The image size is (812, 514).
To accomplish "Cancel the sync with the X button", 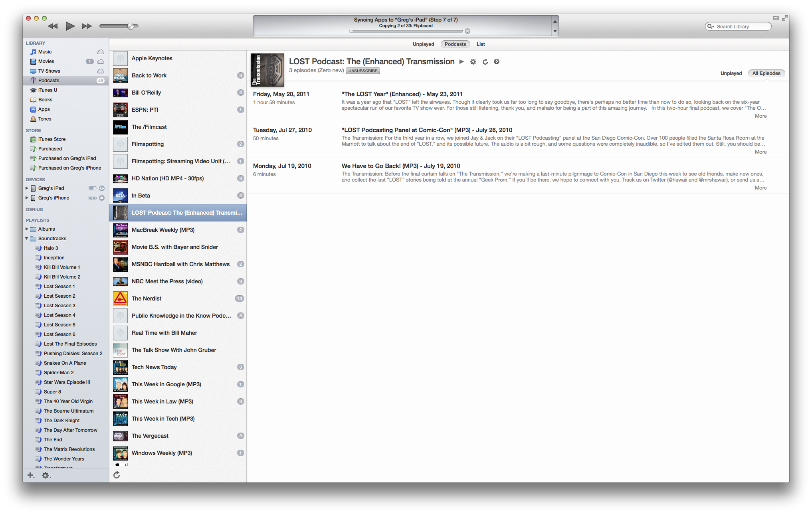I will pyautogui.click(x=467, y=31).
